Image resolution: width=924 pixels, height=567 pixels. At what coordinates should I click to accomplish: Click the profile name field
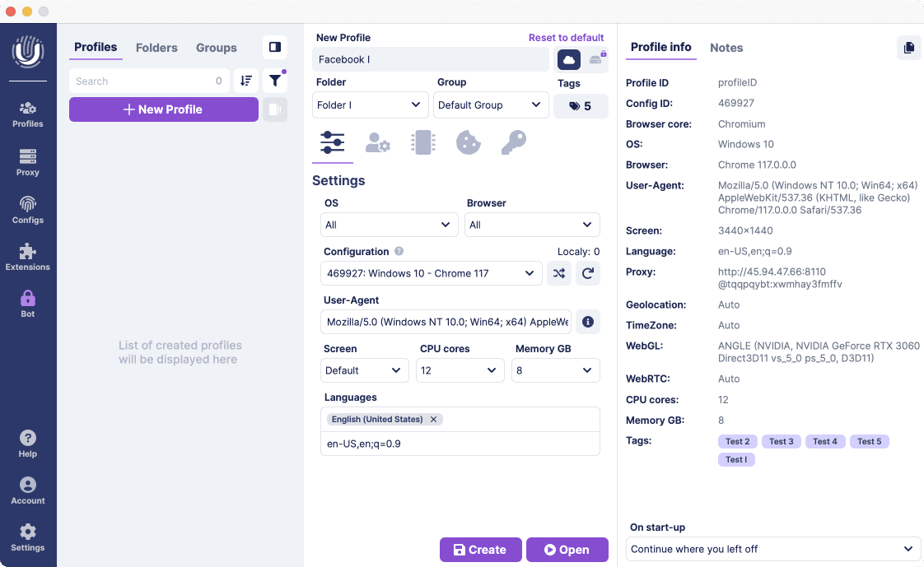[431, 59]
